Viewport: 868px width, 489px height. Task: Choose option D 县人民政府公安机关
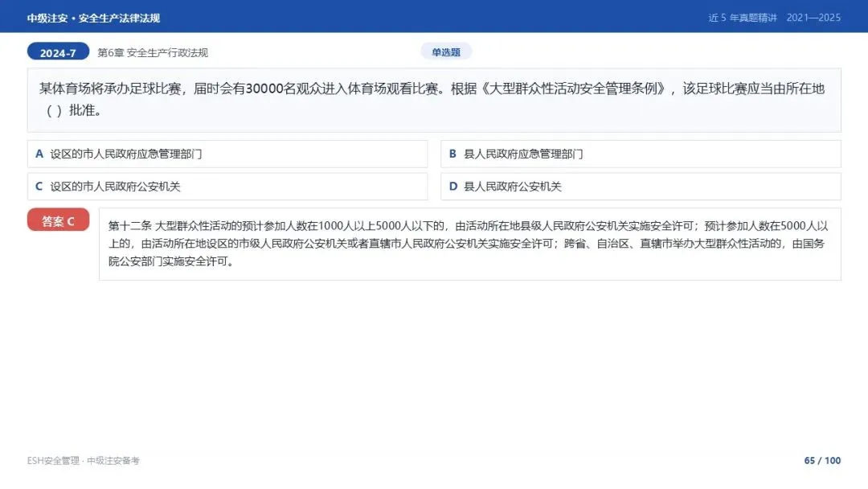(x=641, y=187)
